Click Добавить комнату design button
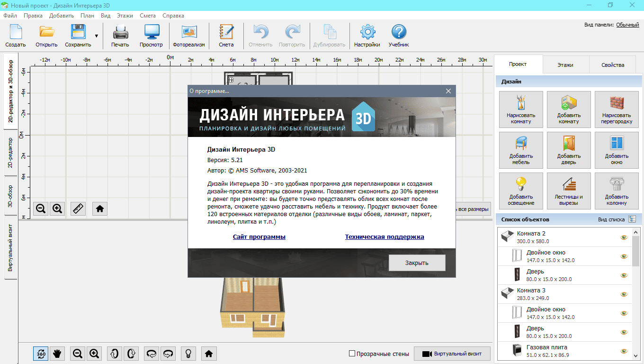 (x=569, y=109)
